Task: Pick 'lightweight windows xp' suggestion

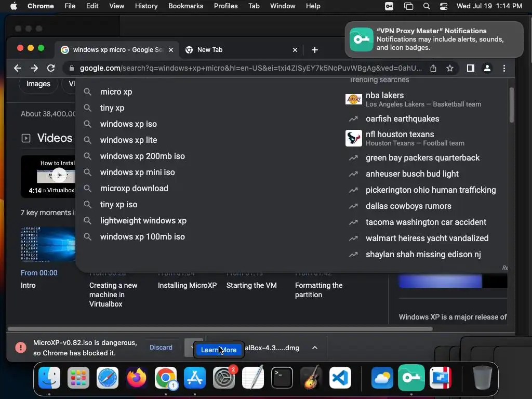Action: pos(143,220)
